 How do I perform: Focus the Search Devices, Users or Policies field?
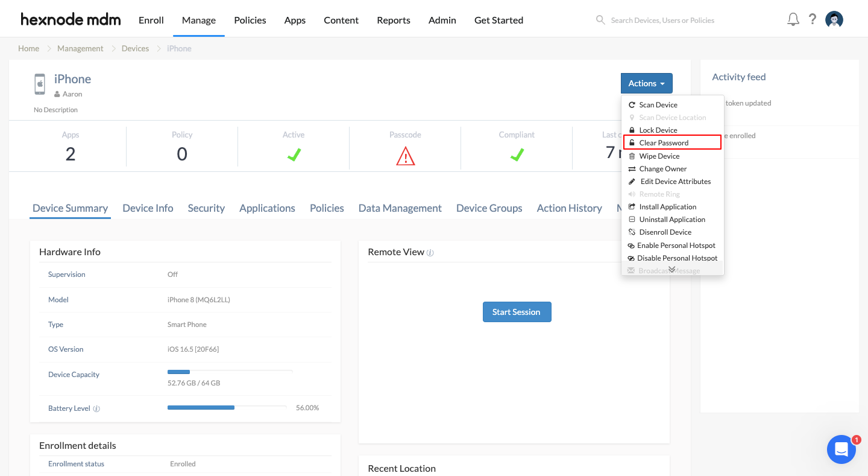[x=662, y=20]
